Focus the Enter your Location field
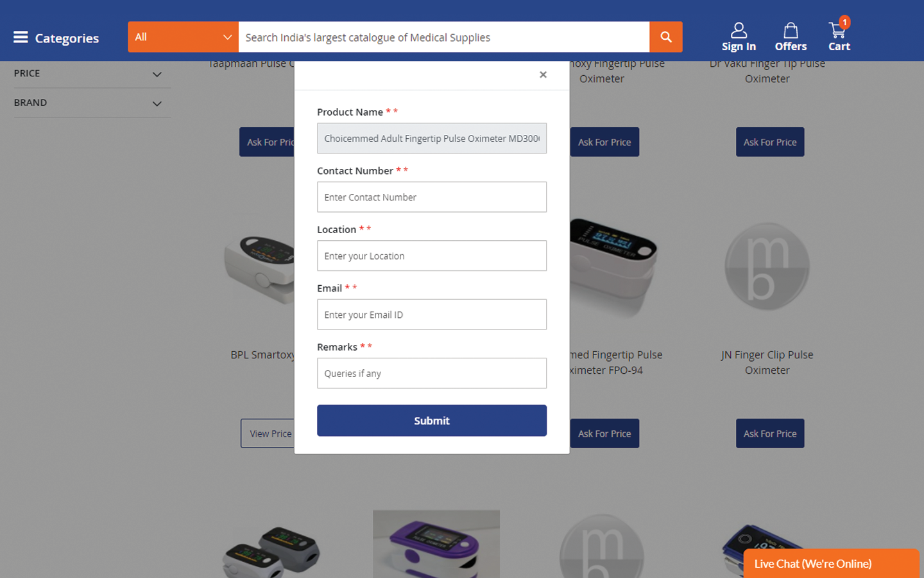This screenshot has width=924, height=578. 432,256
